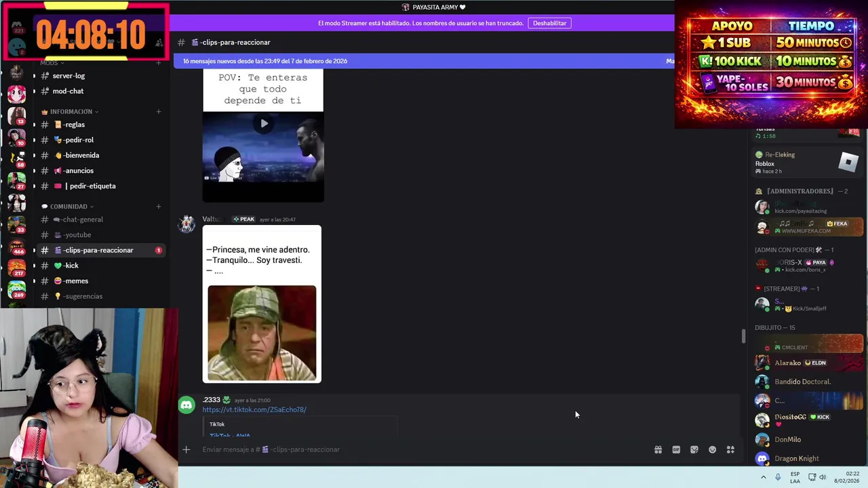Open member with kick.com/payasitazing status
Image resolution: width=868 pixels, height=488 pixels.
coord(807,207)
